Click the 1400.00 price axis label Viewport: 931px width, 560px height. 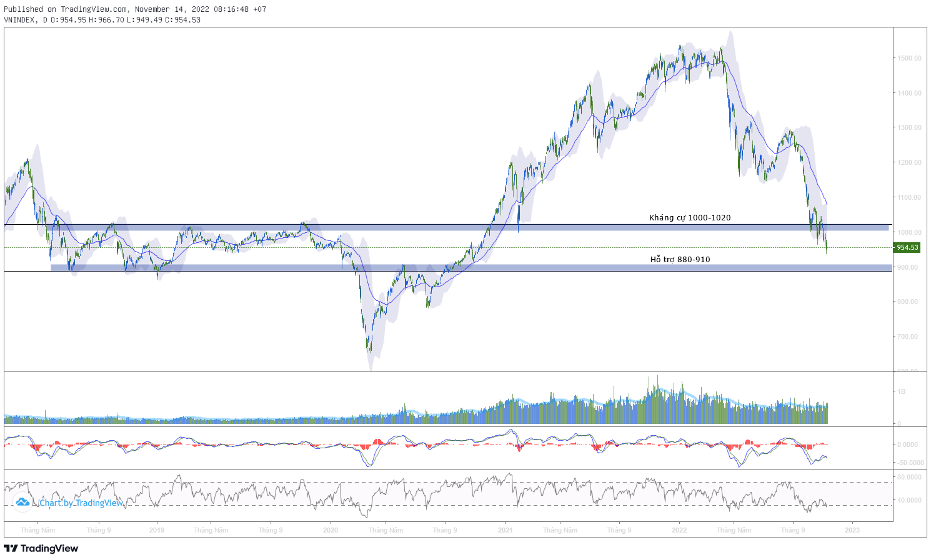(909, 93)
